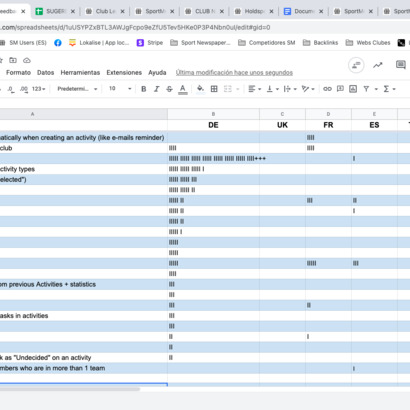Open the 123 number format dropdown
Image resolution: width=410 pixels, height=410 pixels.
(38, 89)
